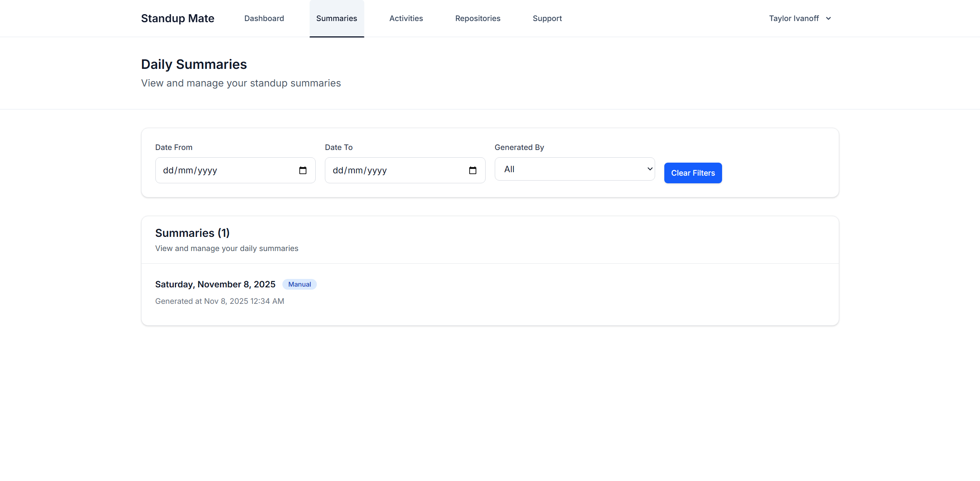Open the Taylor Ivanoff user menu
Viewport: 980px width, 481px height.
point(794,18)
